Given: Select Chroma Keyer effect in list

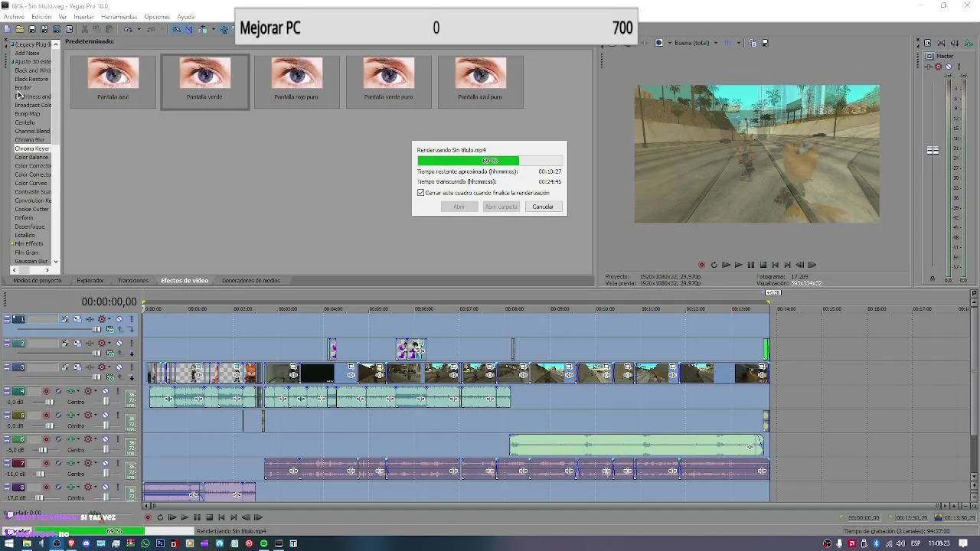Looking at the screenshot, I should coord(31,148).
